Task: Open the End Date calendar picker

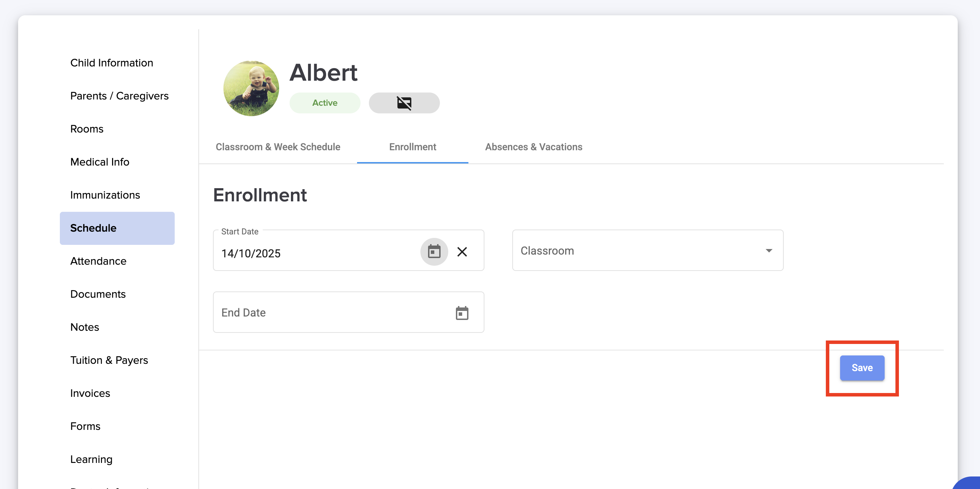Action: click(462, 313)
